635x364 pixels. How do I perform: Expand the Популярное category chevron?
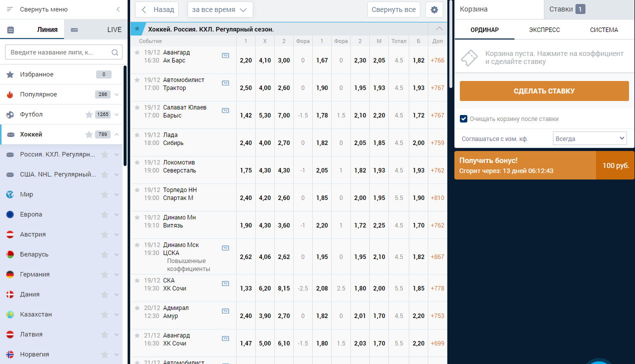point(117,94)
